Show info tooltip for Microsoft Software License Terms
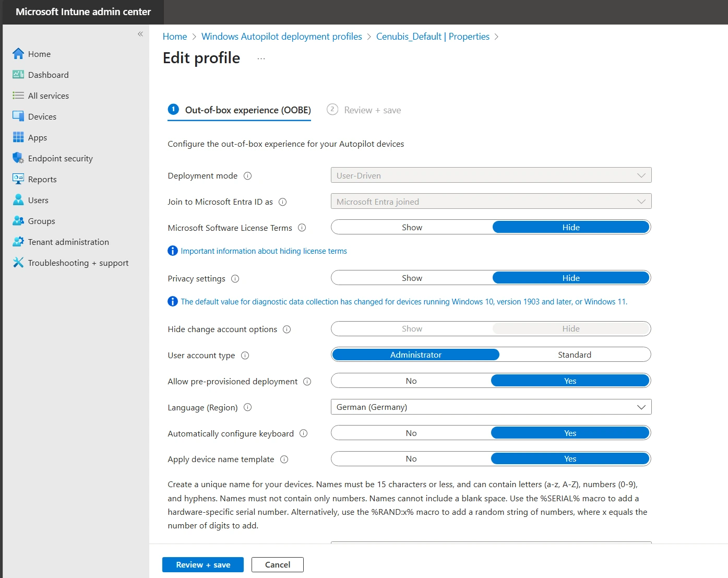 [x=302, y=228]
